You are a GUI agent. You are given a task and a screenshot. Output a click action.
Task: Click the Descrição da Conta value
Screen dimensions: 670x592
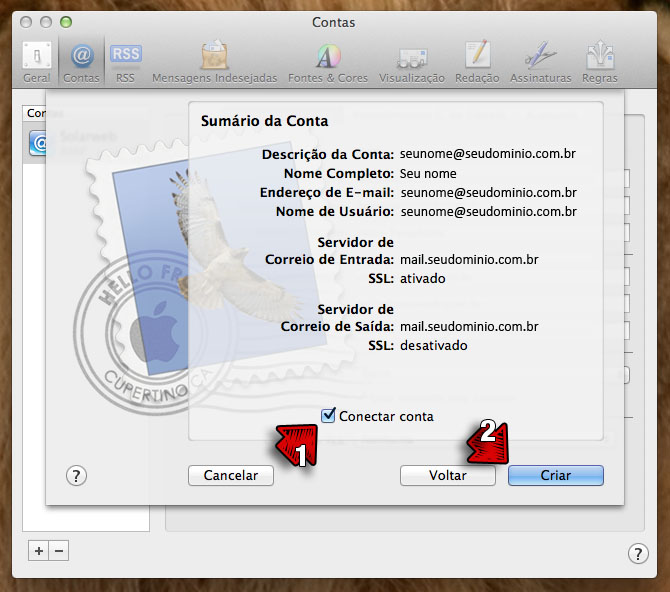488,154
